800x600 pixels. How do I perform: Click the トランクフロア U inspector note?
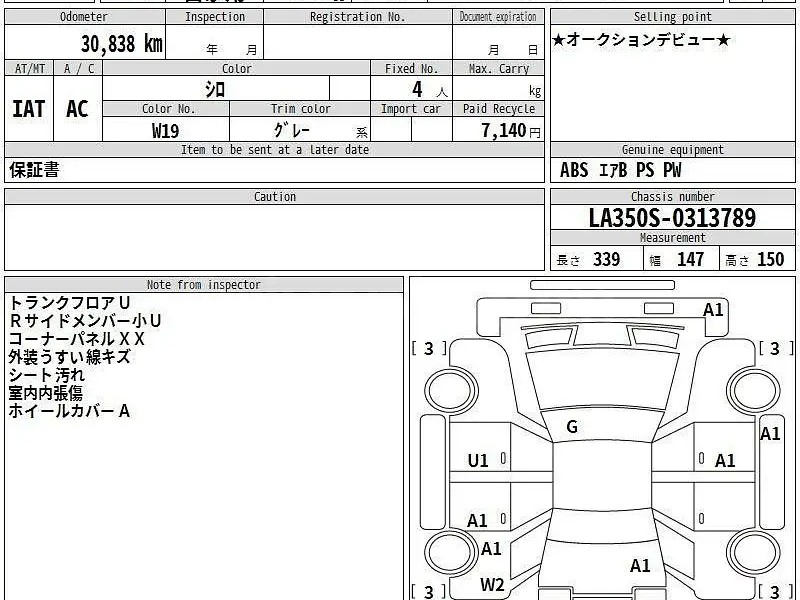(70, 303)
